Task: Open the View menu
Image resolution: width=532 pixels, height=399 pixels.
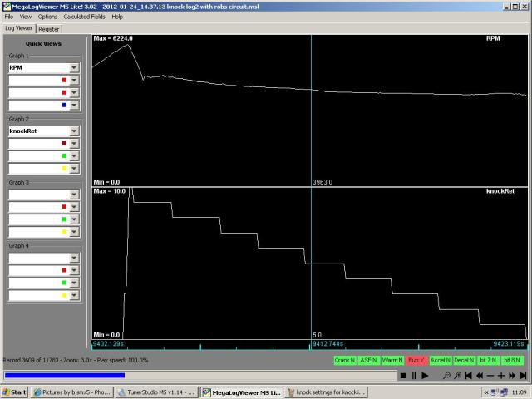Action: click(x=26, y=17)
